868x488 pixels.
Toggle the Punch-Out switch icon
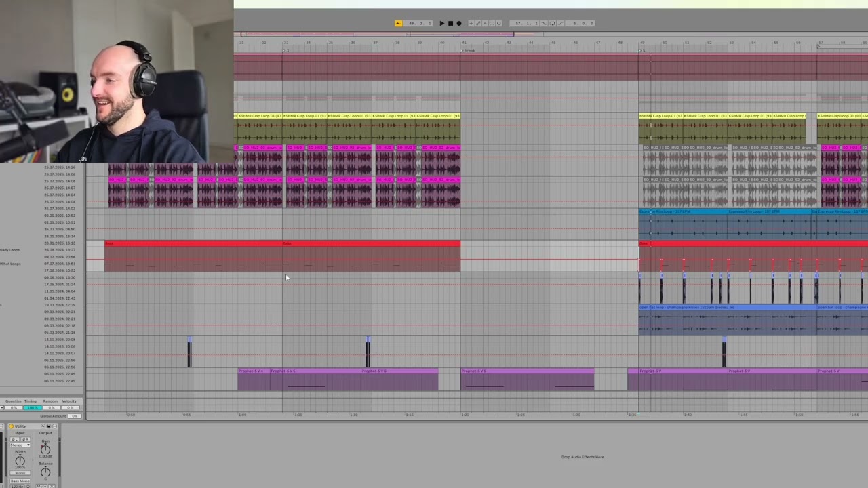pyautogui.click(x=561, y=23)
